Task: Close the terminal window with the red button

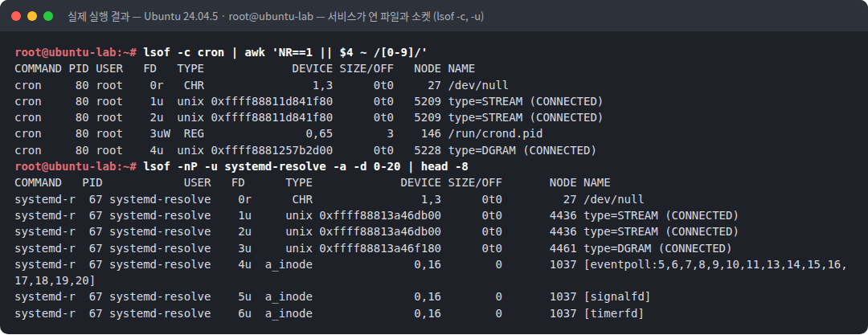Action: pos(16,16)
